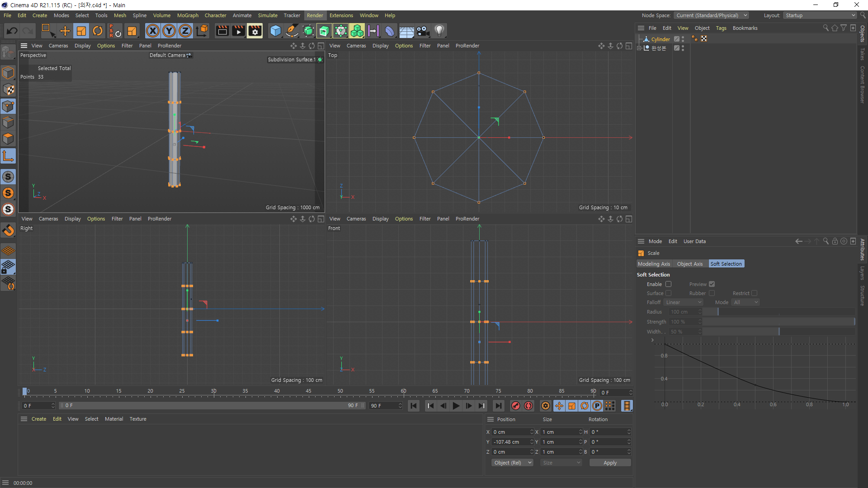Add a Camera object
Screen dimensions: 868x488
[x=423, y=31]
